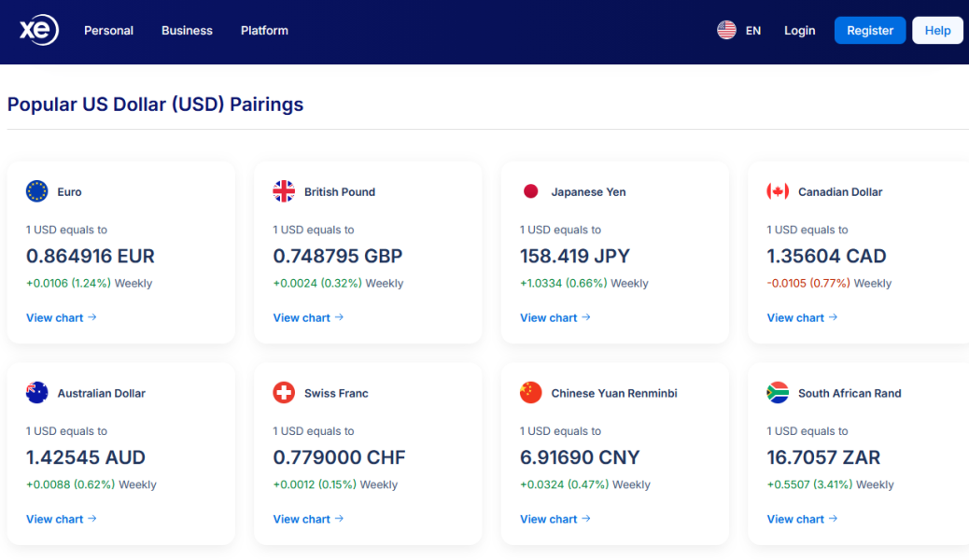
Task: View chart for Japanese Yen
Action: click(x=555, y=317)
